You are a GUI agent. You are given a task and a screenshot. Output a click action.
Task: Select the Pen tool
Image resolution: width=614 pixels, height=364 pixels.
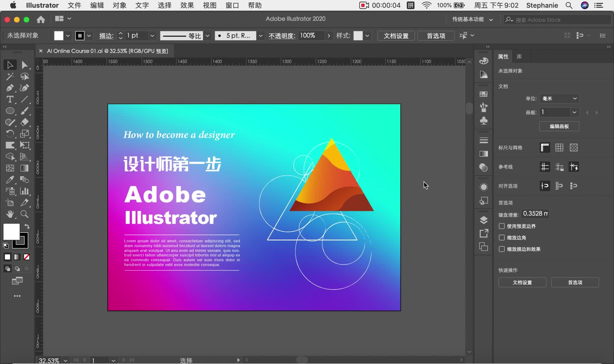click(x=10, y=88)
